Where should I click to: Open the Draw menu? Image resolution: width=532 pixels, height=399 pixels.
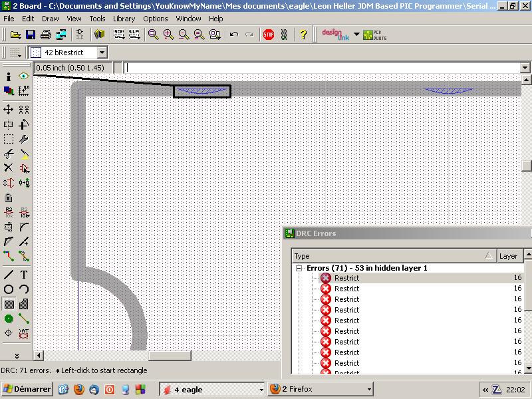51,19
